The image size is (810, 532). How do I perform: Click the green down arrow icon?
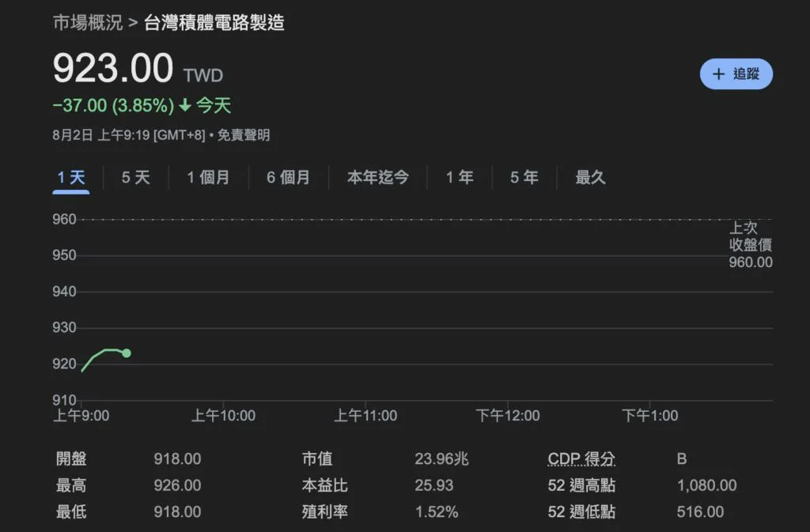tap(185, 106)
